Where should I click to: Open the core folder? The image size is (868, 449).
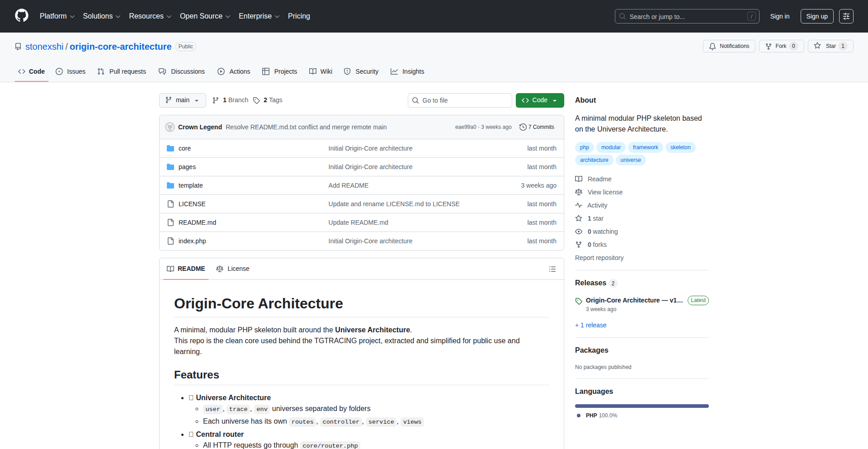(x=184, y=148)
